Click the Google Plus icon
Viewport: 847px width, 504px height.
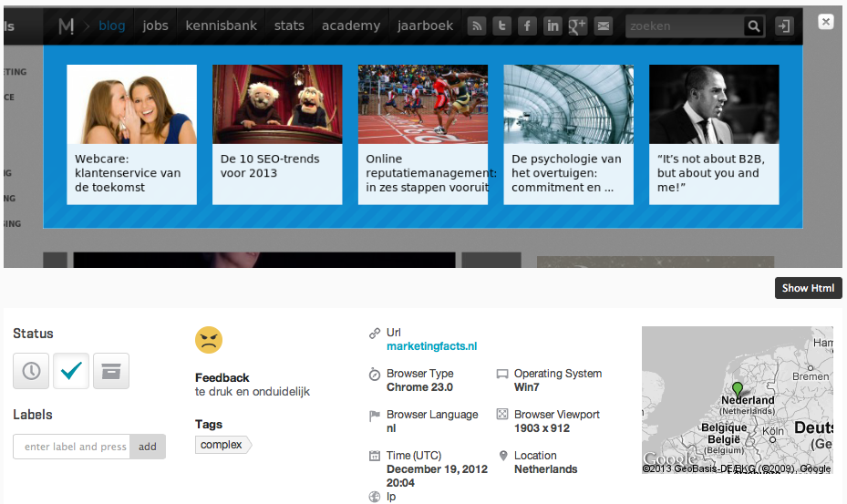coord(577,26)
